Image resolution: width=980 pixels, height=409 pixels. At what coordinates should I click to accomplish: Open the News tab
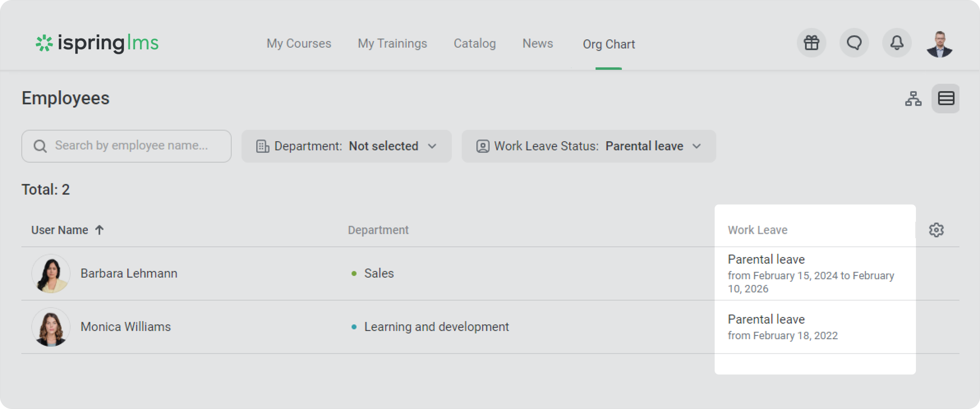click(537, 43)
